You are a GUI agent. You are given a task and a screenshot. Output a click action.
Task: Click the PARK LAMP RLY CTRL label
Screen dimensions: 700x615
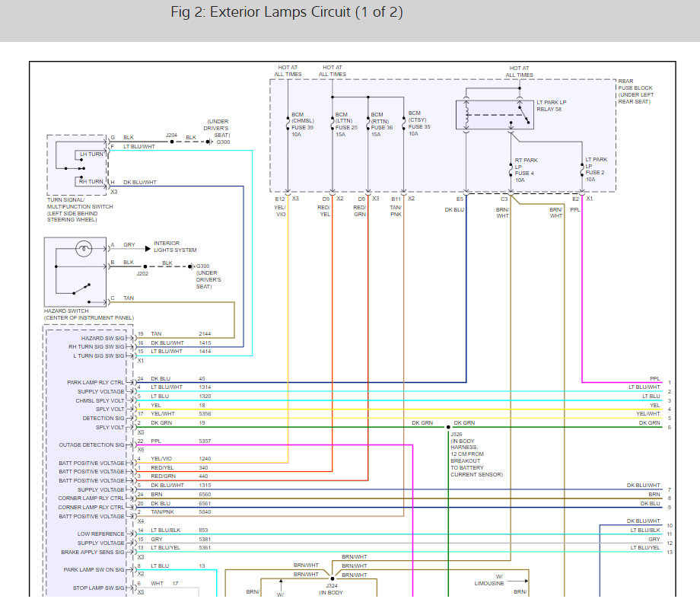[x=96, y=383]
